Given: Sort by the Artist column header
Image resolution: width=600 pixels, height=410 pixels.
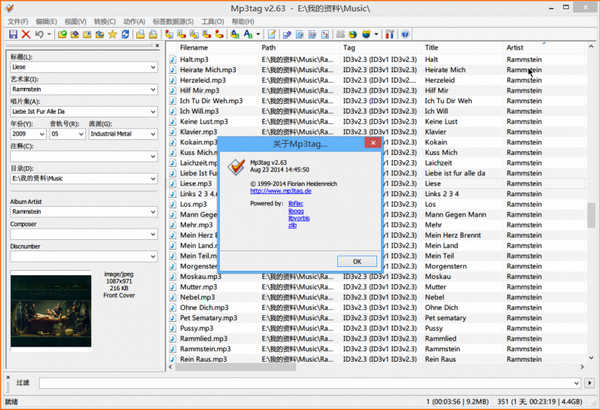Looking at the screenshot, I should coord(515,48).
